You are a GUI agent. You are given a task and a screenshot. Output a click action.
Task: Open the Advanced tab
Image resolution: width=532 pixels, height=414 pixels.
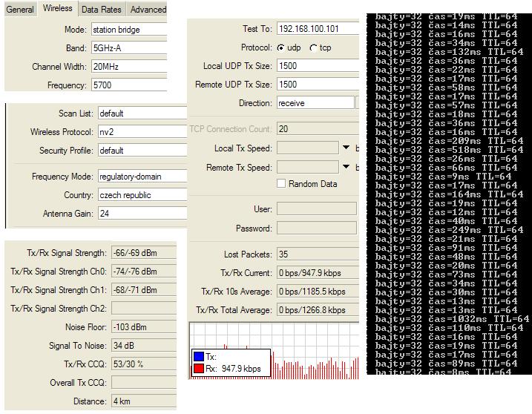coord(148,9)
